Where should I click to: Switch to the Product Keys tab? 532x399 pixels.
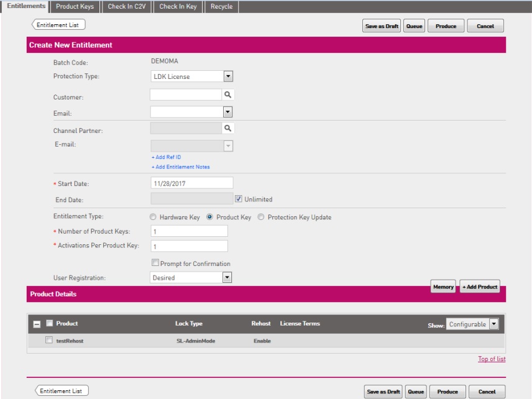(75, 6)
